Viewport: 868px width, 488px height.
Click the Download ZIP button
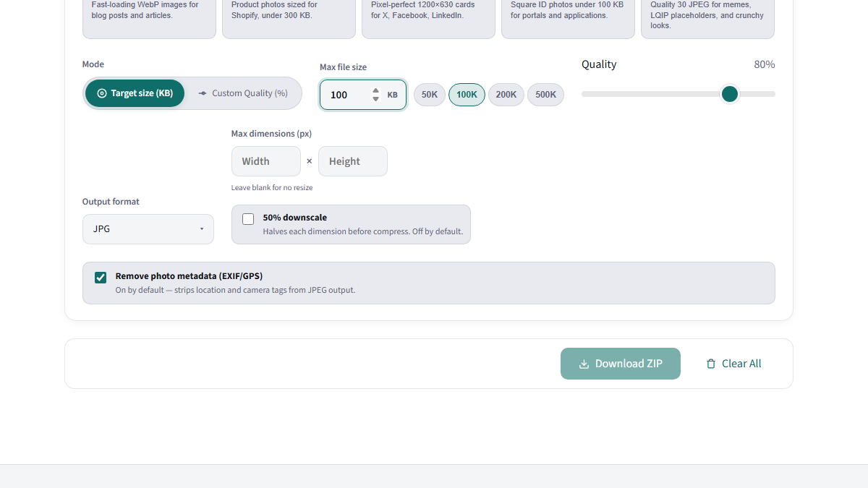(621, 364)
